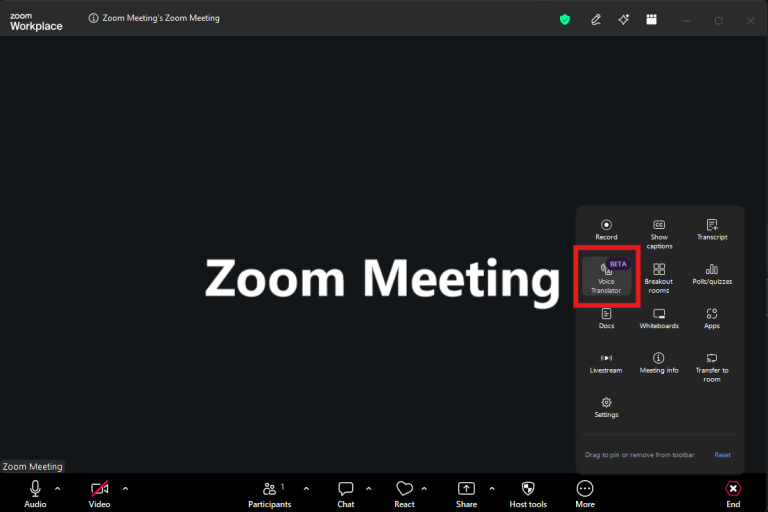Start a Livestream
Image resolution: width=768 pixels, height=512 pixels.
(x=606, y=363)
